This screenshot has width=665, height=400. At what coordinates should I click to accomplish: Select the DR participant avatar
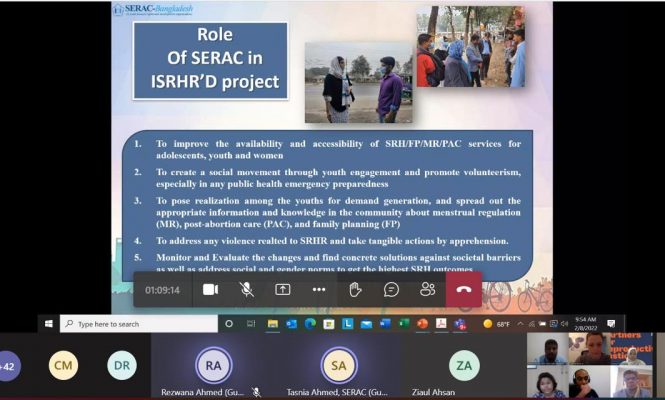click(x=122, y=365)
